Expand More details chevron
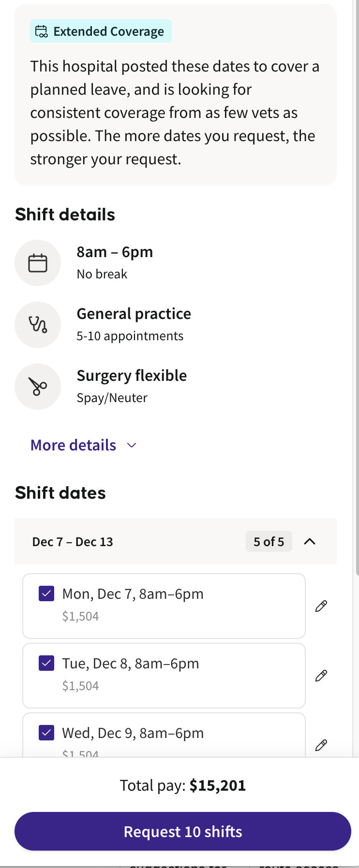Image resolution: width=359 pixels, height=868 pixels. (132, 445)
